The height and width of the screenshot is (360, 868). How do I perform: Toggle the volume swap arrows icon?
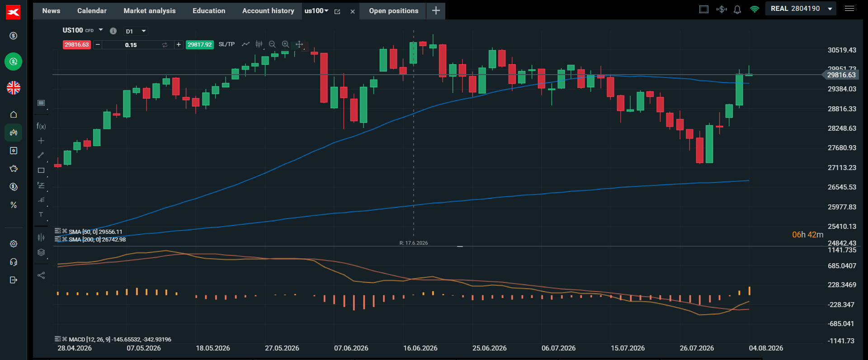click(x=165, y=45)
